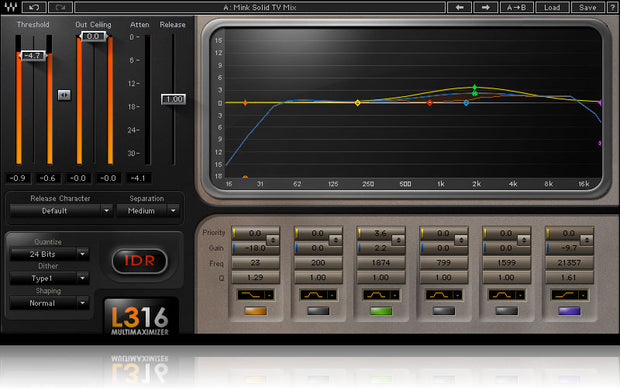Screen dimensions: 620x388
Task: Click the 21357 Hz band priority stepper arrows
Action: [586, 240]
